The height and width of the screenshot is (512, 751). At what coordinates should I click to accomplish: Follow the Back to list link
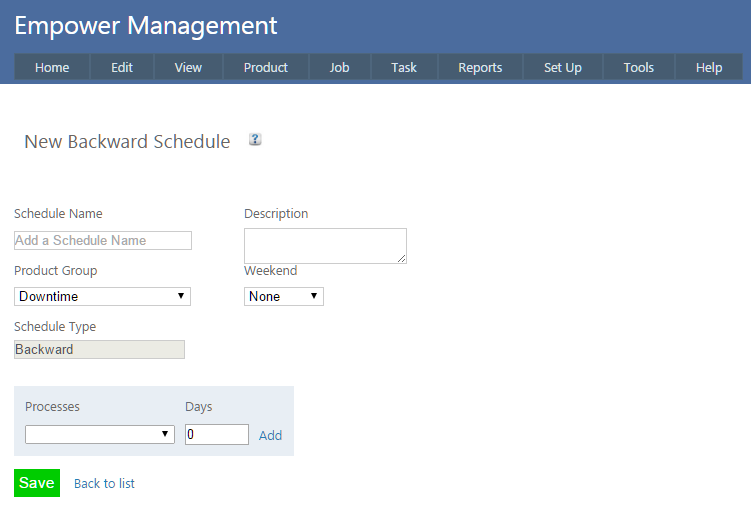pyautogui.click(x=104, y=483)
